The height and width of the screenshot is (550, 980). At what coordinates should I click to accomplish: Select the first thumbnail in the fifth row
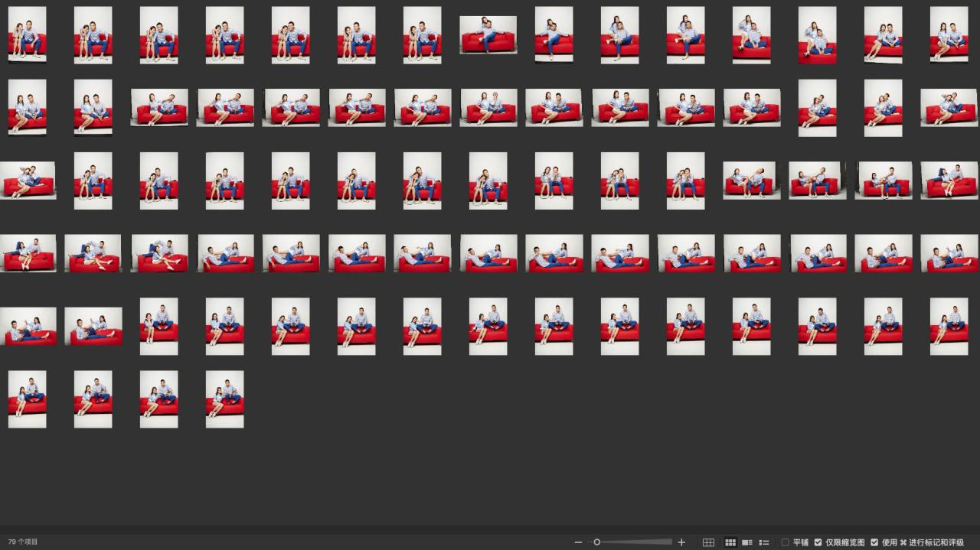pos(28,327)
